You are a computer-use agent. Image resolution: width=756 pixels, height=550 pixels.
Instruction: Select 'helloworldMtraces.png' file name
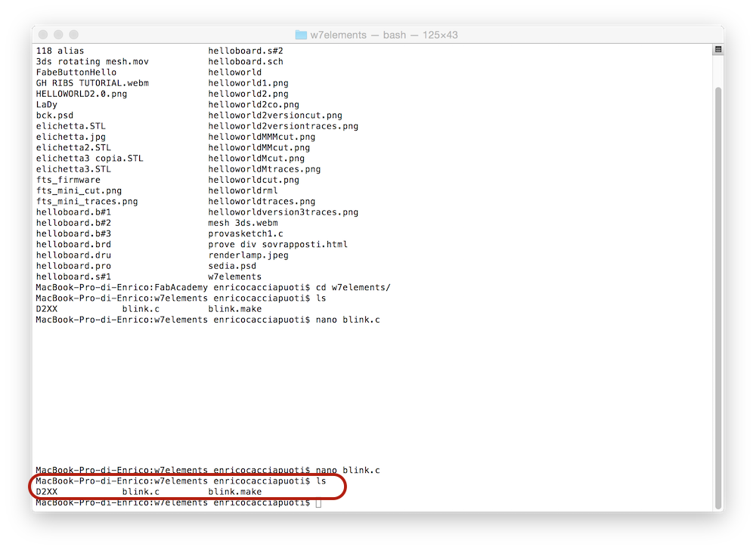[264, 169]
